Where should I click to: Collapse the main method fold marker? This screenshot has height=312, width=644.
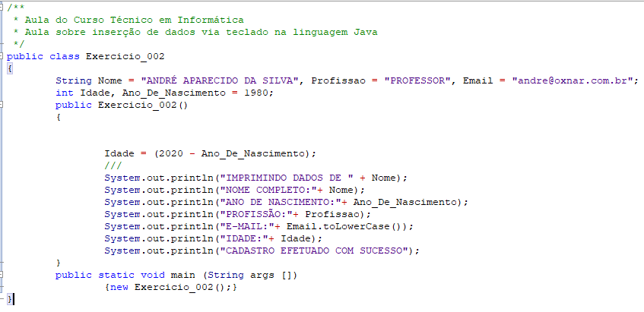[x=2, y=274]
